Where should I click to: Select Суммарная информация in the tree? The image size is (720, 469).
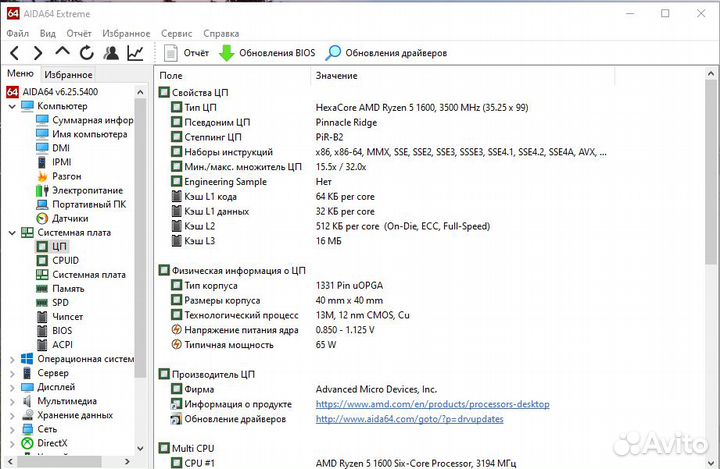[x=84, y=120]
